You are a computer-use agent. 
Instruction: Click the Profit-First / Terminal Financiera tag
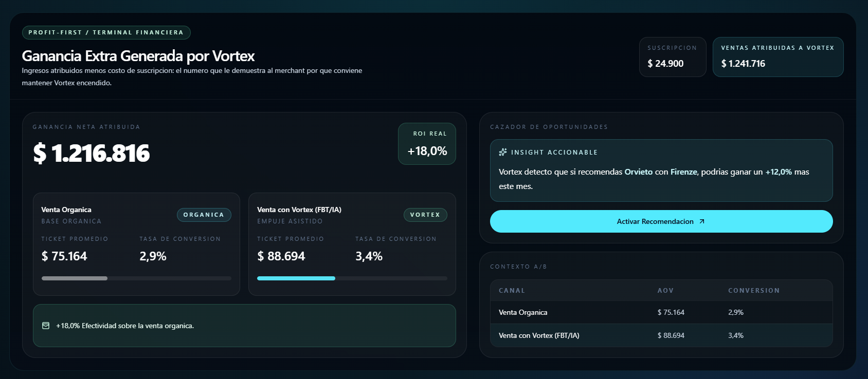(106, 32)
